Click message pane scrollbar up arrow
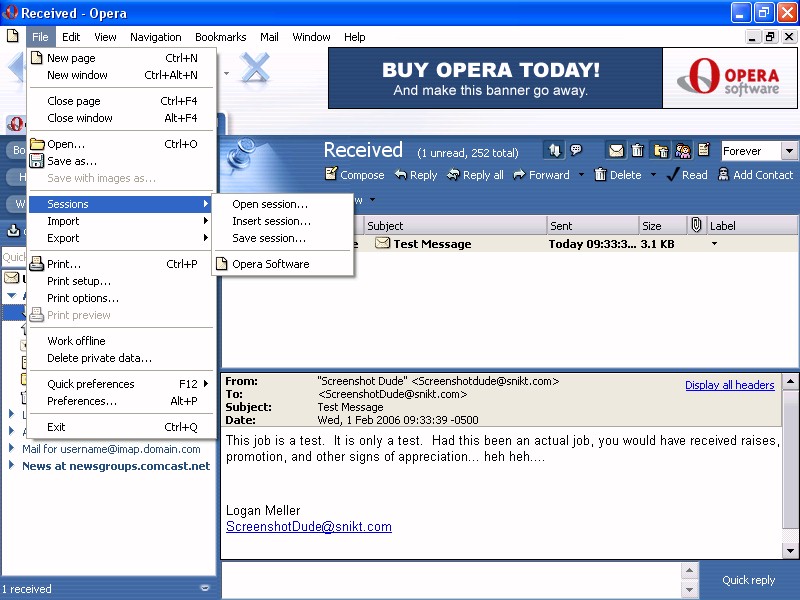The image size is (800, 600). point(790,381)
